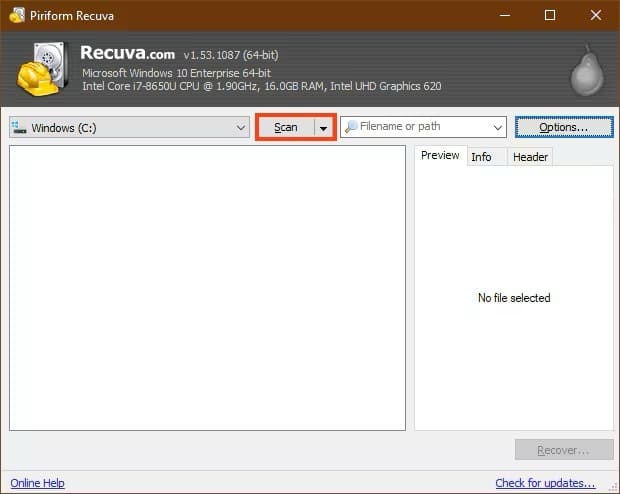This screenshot has width=620, height=494.
Task: Click the Windows drive icon in drive selector
Action: 20,128
